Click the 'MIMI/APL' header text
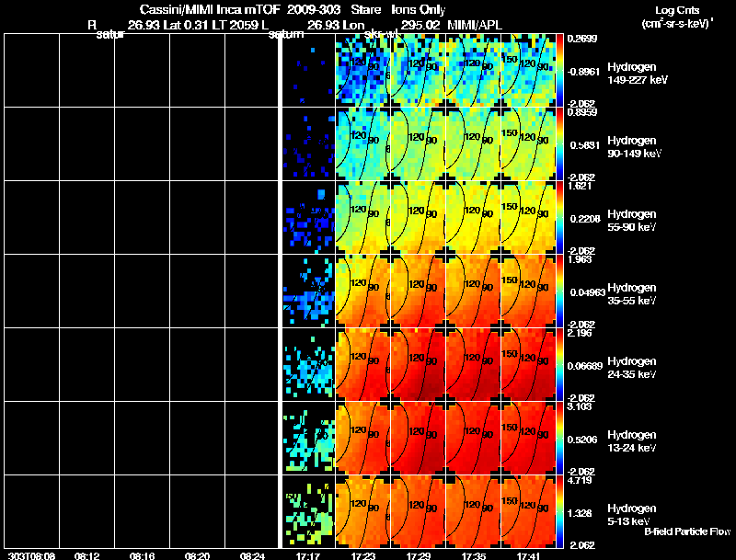This screenshot has width=736, height=560. click(x=475, y=25)
